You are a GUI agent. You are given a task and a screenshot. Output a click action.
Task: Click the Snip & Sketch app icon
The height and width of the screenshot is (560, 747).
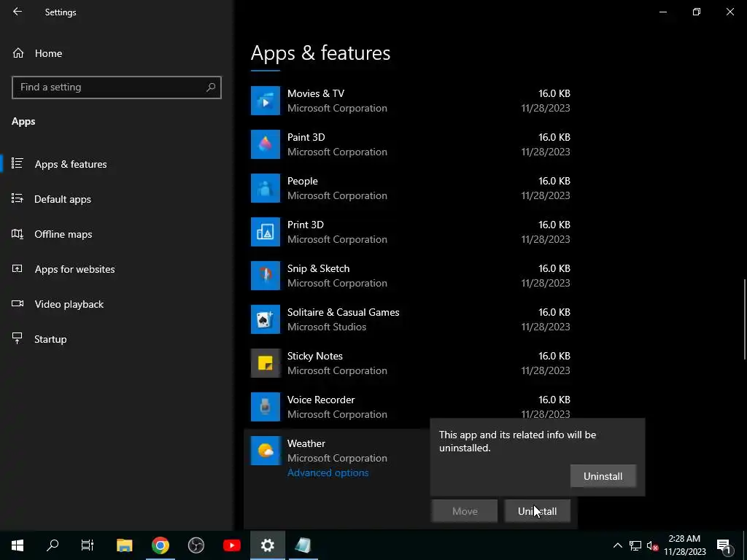(266, 276)
